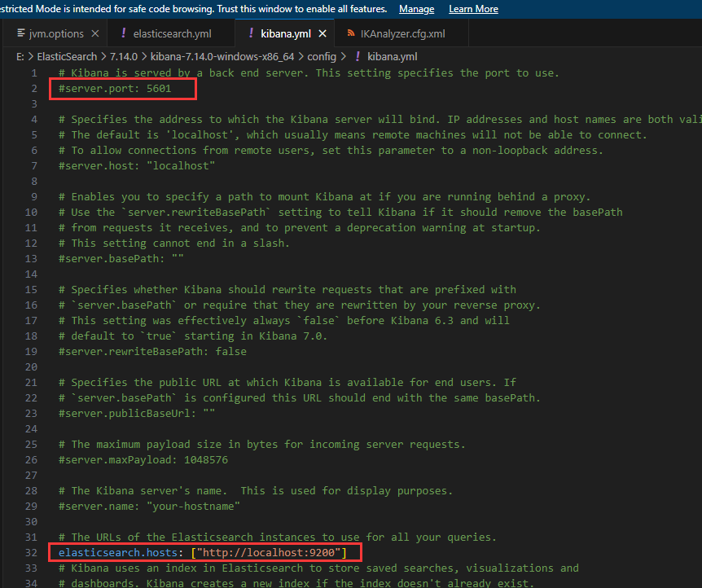The image size is (702, 588).
Task: Click the YAML icon in the breadcrumb path
Action: (358, 56)
